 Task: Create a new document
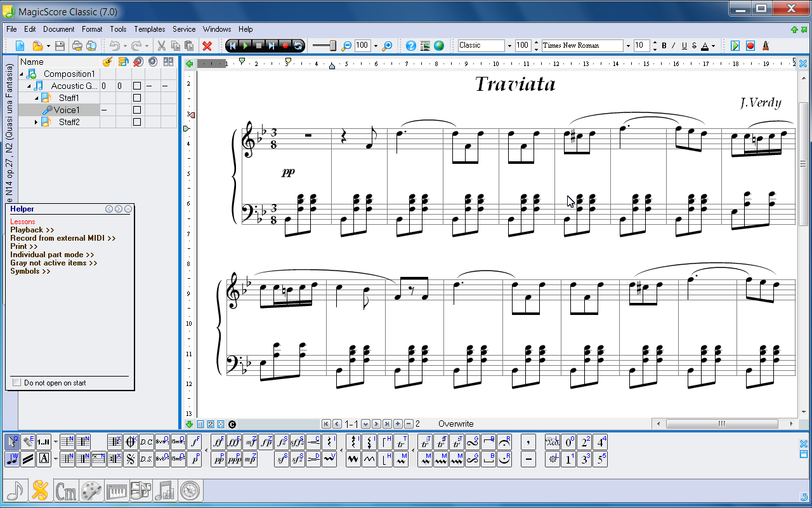click(20, 46)
